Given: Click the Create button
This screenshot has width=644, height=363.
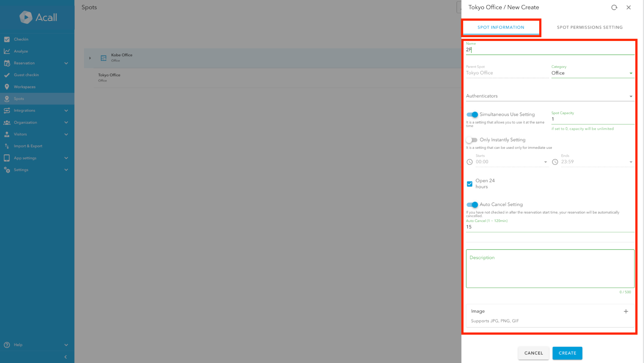Looking at the screenshot, I should pos(567,353).
